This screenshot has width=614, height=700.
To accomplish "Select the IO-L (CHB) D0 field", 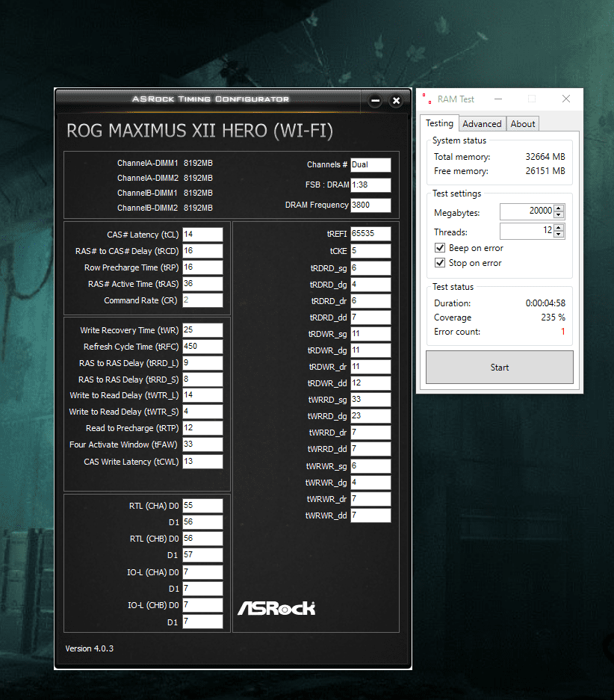I will pos(202,605).
